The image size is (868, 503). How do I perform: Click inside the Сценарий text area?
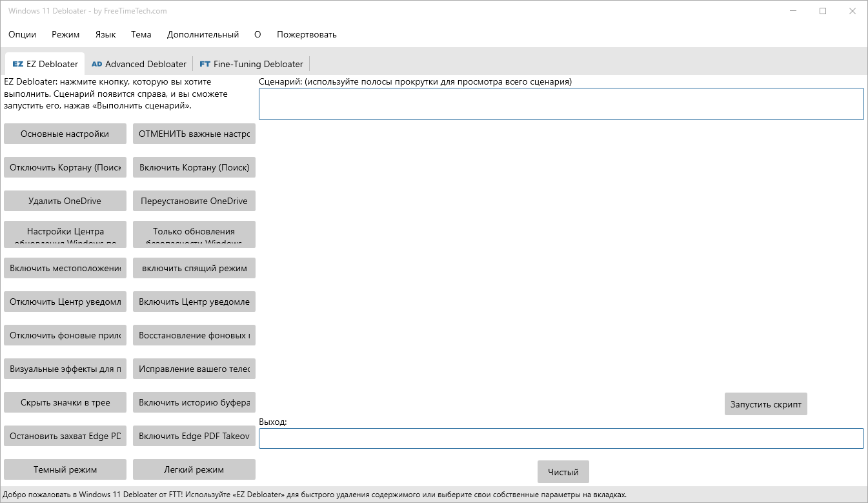[561, 103]
